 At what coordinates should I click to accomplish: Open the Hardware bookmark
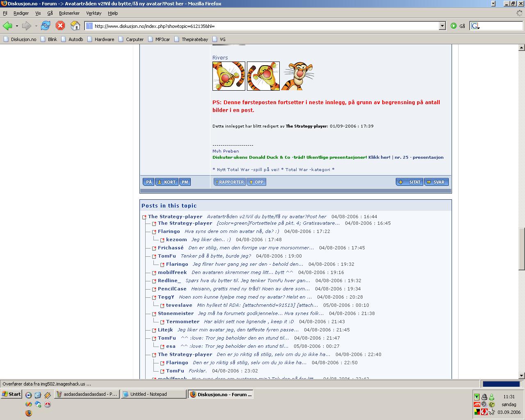coord(100,39)
